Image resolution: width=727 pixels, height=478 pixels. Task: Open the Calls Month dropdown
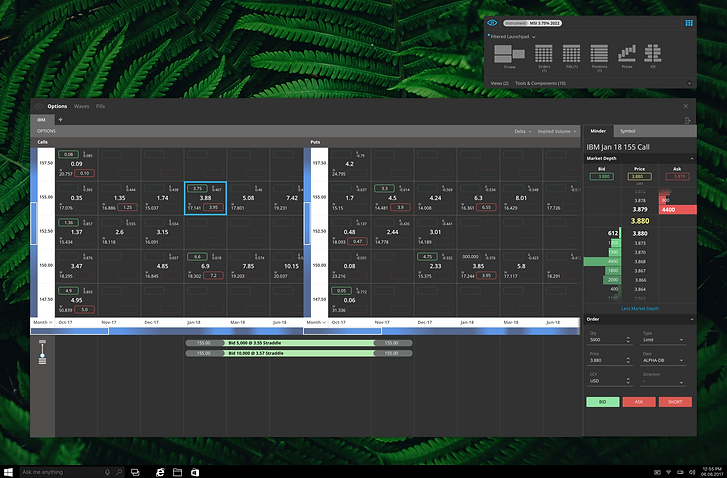tap(42, 322)
